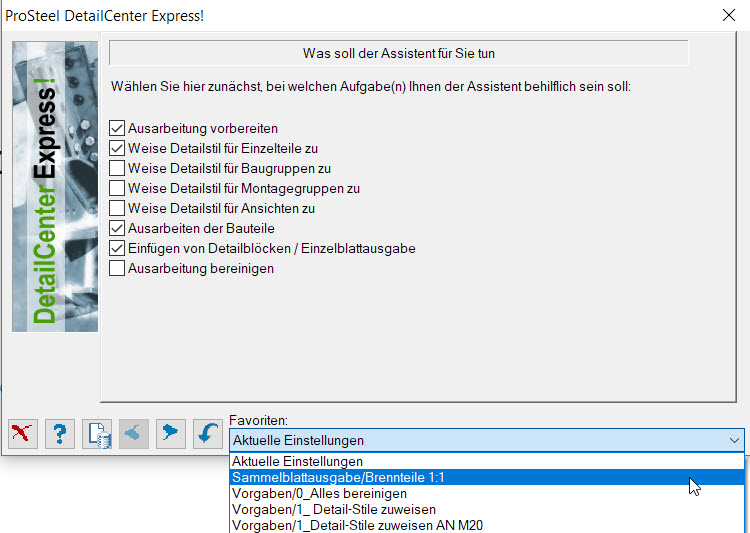
Task: Click the DetailCenter Express banner image
Action: coord(55,187)
